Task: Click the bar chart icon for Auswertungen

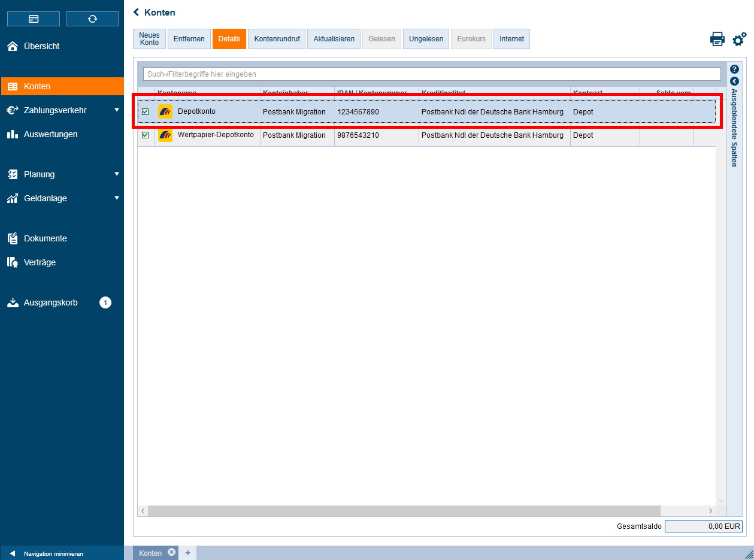Action: (13, 134)
